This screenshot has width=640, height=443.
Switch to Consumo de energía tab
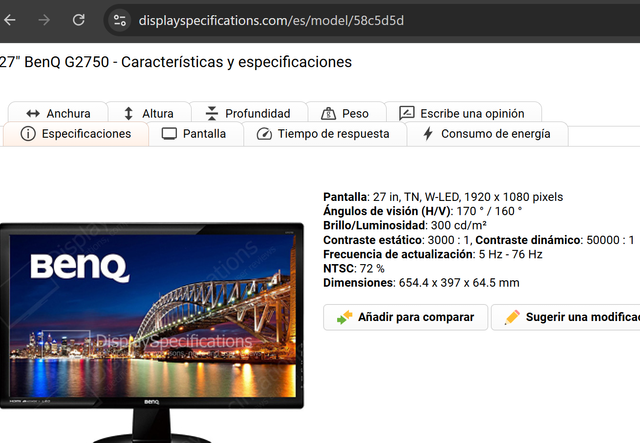tap(487, 134)
